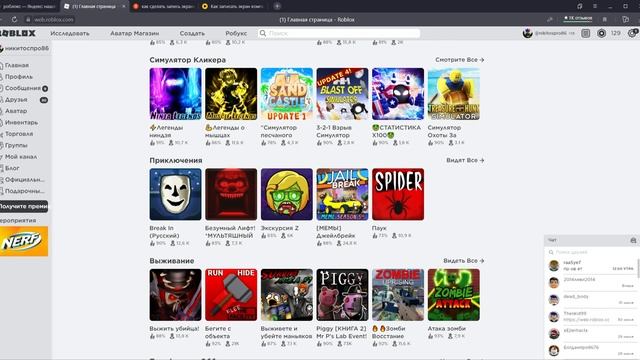
Task: Open the first chat friend avatar
Action: (554, 266)
